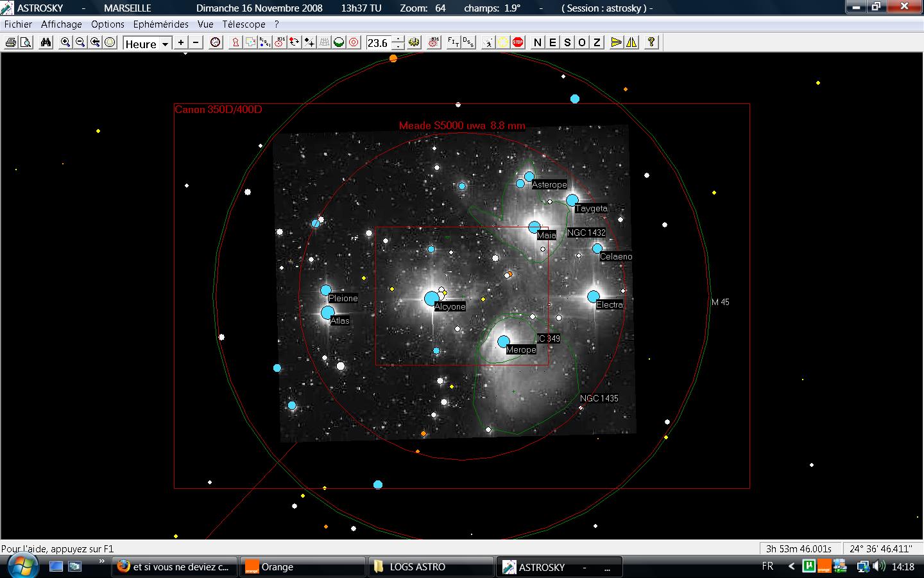Open the Vue menu

click(x=205, y=24)
